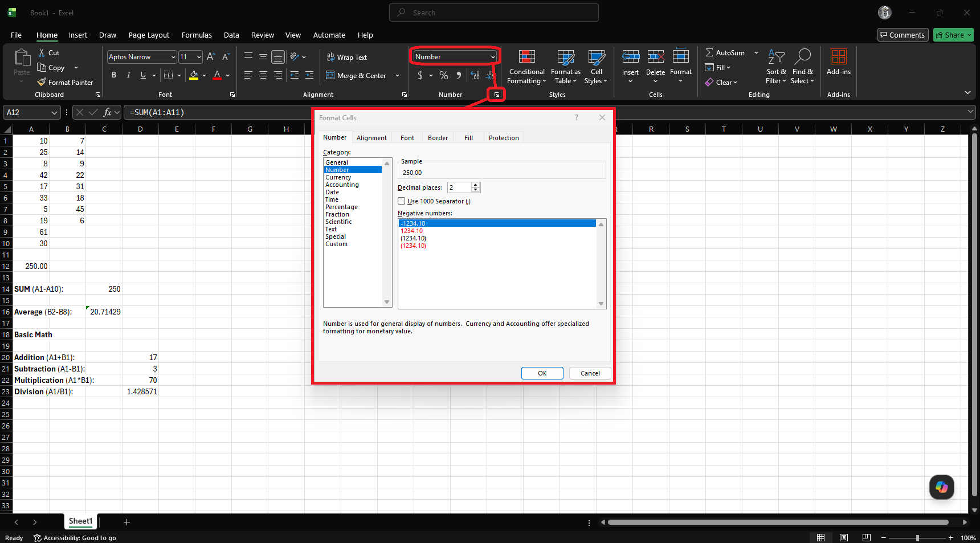Click the Borders icon
The width and height of the screenshot is (980, 543).
(x=168, y=75)
